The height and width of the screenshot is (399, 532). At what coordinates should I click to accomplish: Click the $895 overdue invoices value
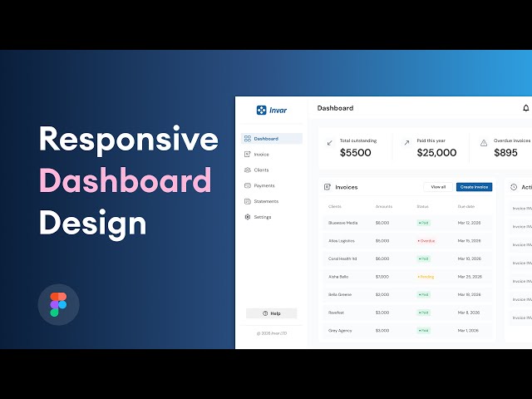point(505,153)
